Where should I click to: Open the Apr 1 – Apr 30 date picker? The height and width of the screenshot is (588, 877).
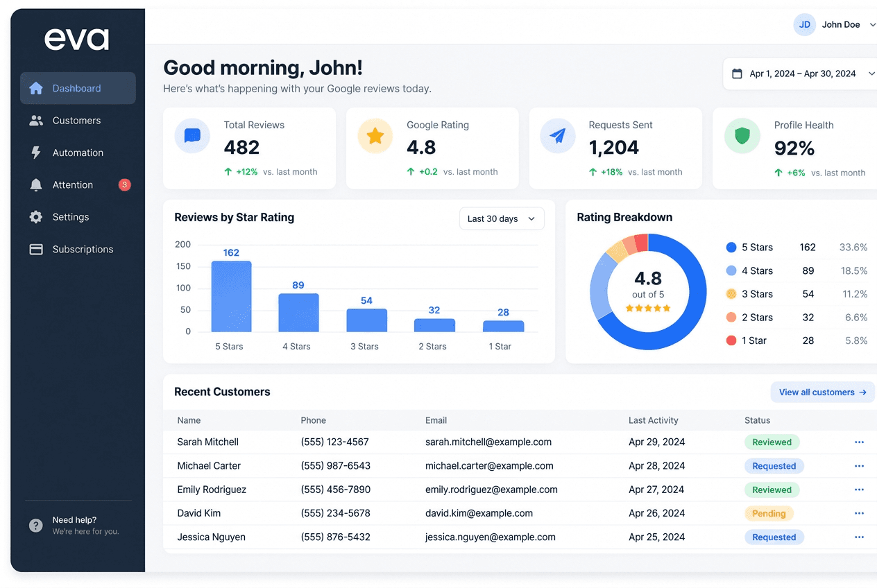(x=800, y=73)
